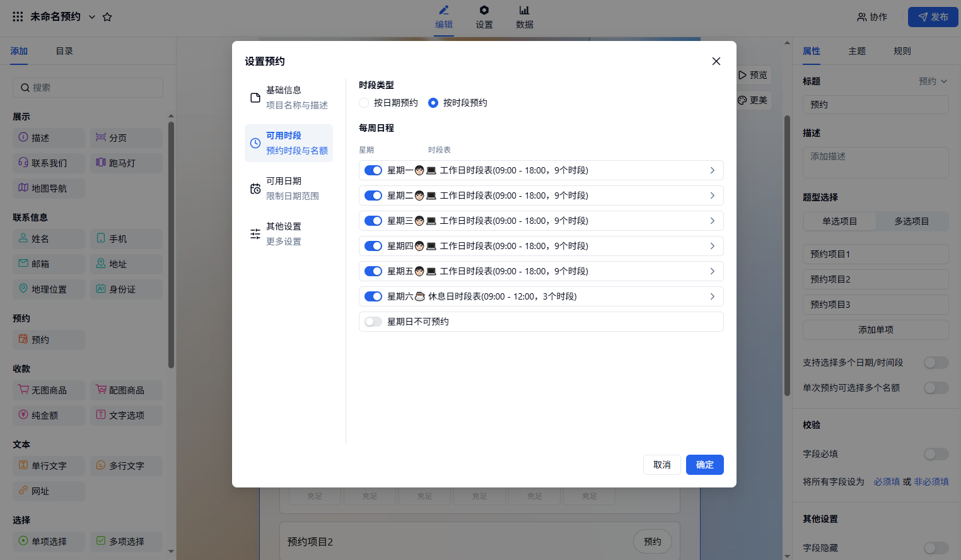Select the 按日期预约 radio option
This screenshot has width=961, height=560.
[x=364, y=103]
